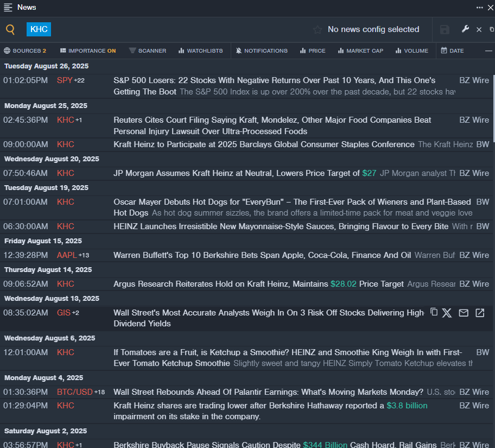Open Kraft Heinz shares trading lower headline
Screen dimensions: 495x448
[x=270, y=411]
